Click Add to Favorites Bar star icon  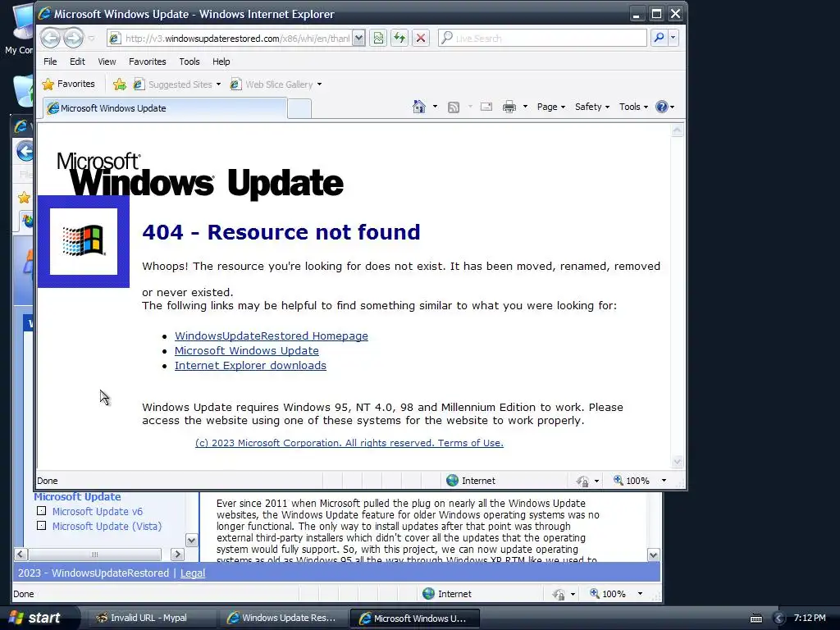point(120,84)
